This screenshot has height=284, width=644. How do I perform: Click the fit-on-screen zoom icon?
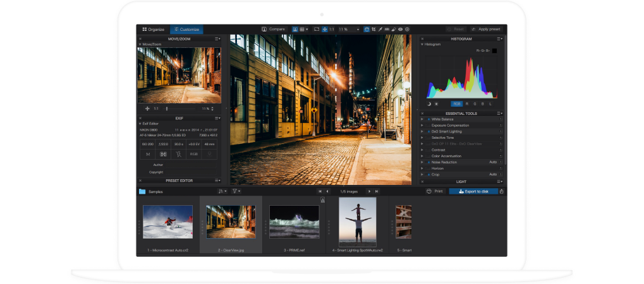click(x=316, y=29)
